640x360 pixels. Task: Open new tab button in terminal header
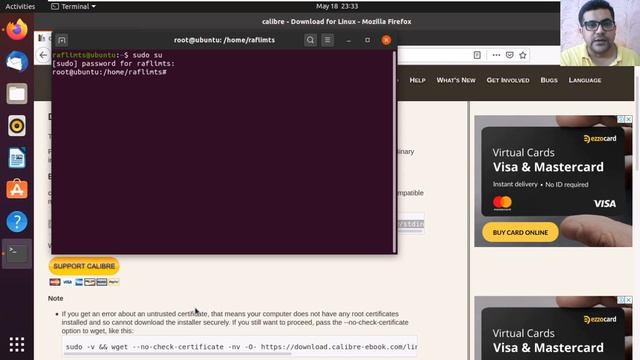[62, 40]
